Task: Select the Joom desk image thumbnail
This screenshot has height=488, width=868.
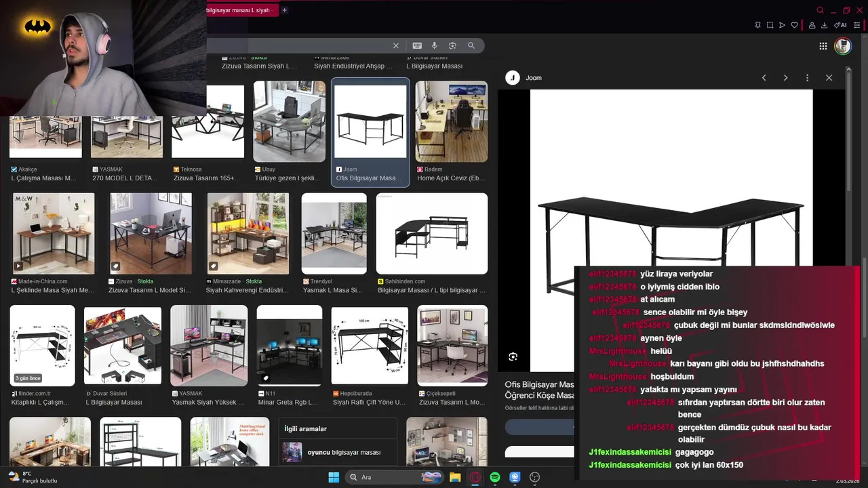Action: [x=370, y=121]
